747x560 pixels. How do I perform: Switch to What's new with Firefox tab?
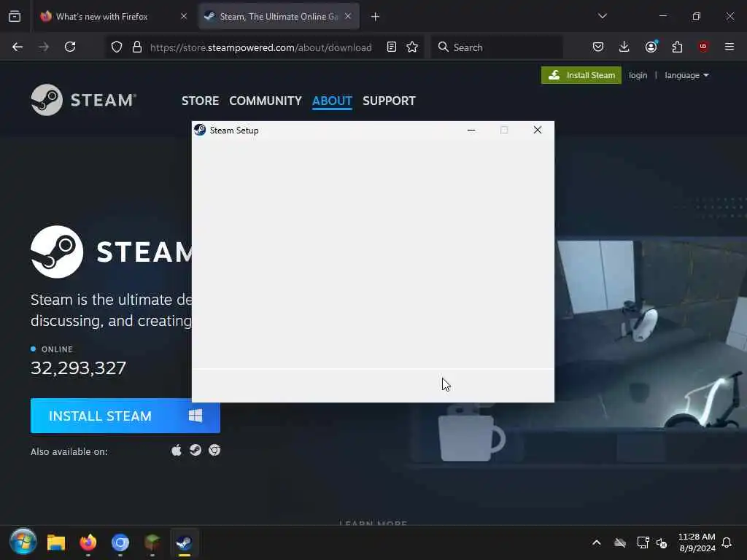pos(112,16)
